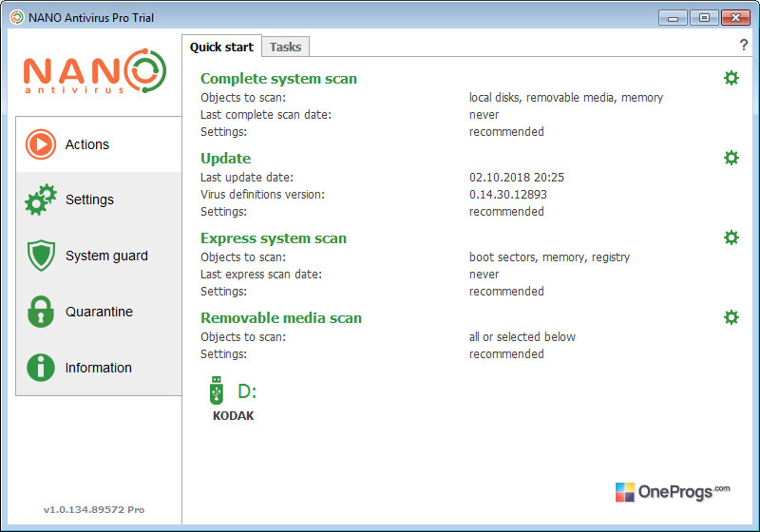Click 'Last update date:' label
The height and width of the screenshot is (532, 760).
point(247,178)
